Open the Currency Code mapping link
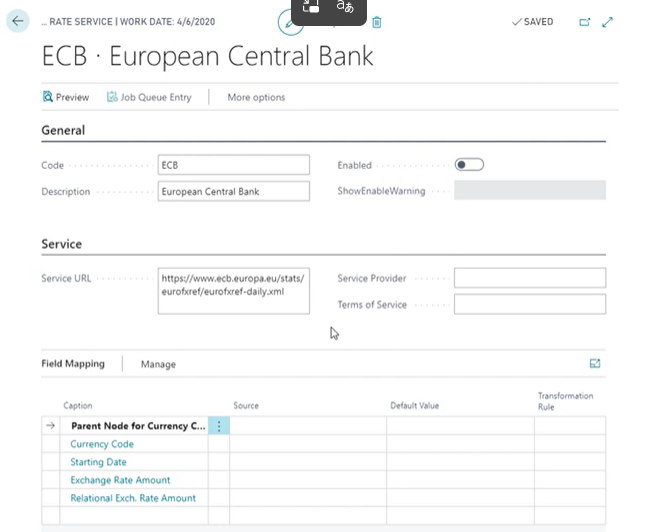 102,444
